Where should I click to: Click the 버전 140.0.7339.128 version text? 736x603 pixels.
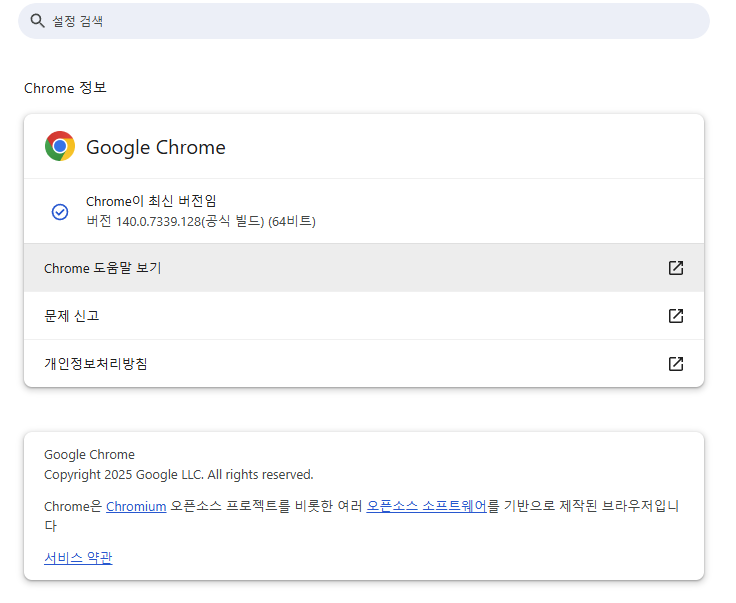pyautogui.click(x=201, y=221)
